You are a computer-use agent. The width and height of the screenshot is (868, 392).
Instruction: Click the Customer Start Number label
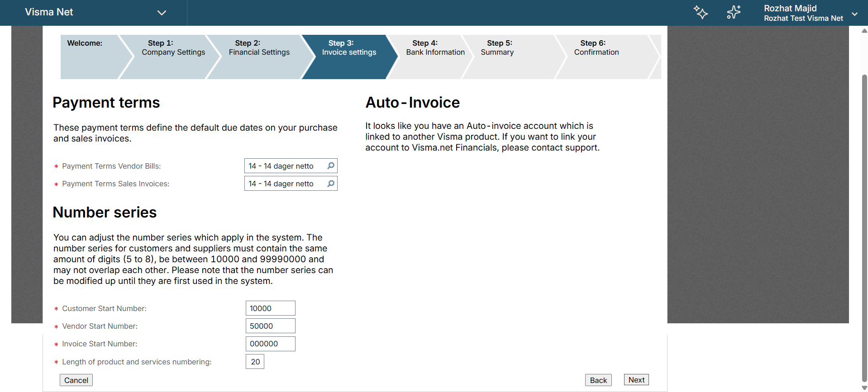click(x=105, y=308)
